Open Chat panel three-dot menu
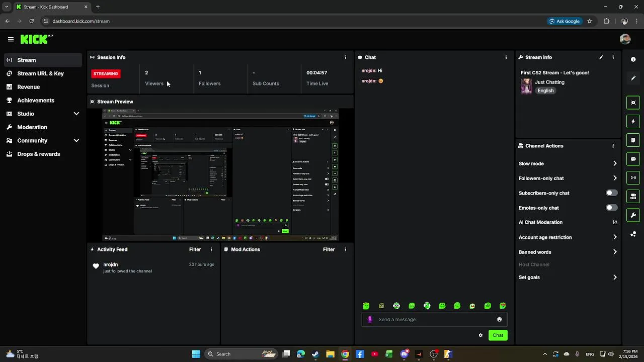 click(506, 57)
